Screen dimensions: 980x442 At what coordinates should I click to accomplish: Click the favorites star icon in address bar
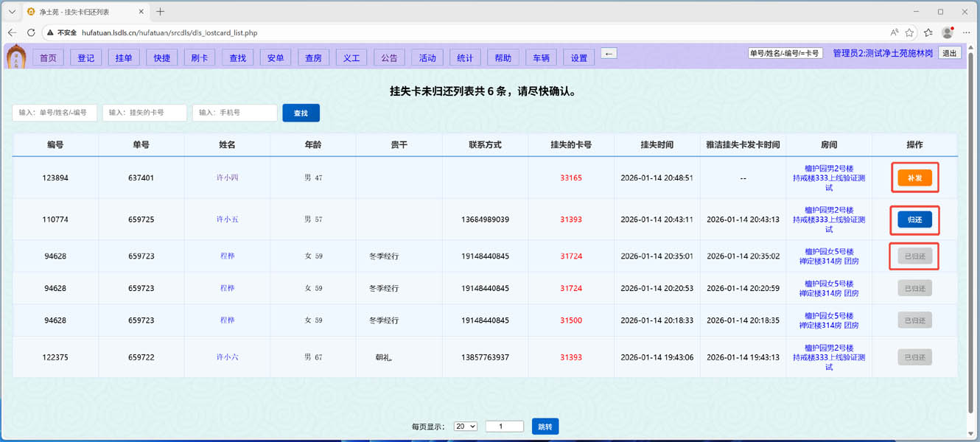coord(910,32)
